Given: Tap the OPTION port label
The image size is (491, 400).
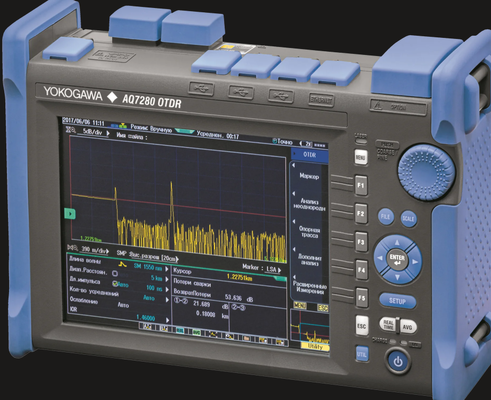Looking at the screenshot, I should click(x=398, y=108).
